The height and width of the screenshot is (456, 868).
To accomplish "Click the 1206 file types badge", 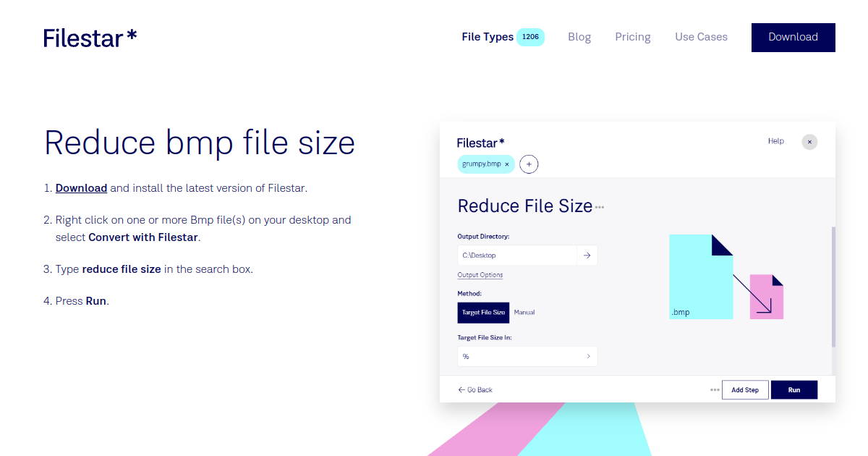I will point(530,37).
